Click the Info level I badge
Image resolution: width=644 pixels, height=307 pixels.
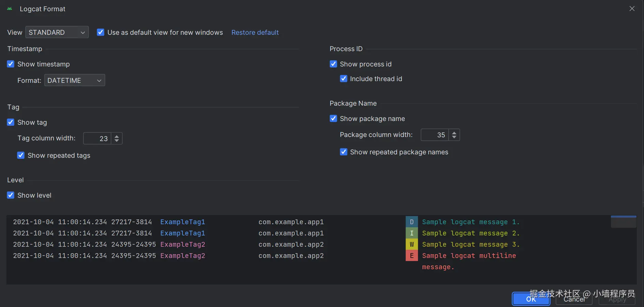click(411, 233)
